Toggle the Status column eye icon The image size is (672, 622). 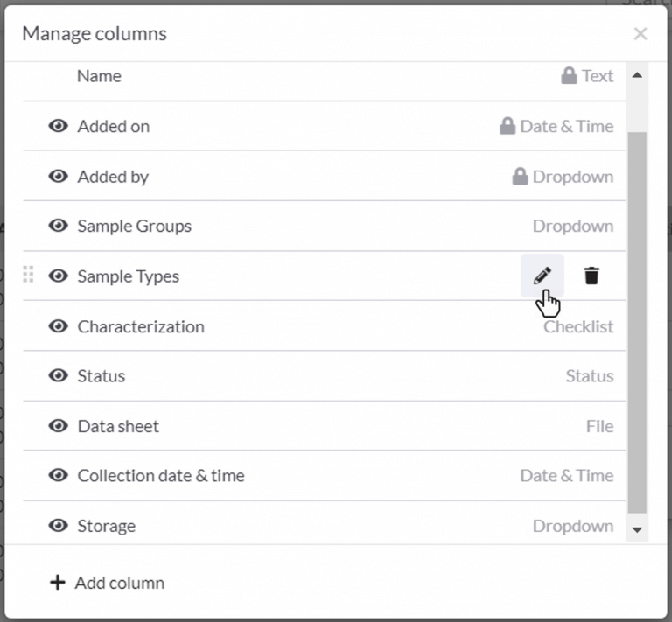tap(59, 376)
